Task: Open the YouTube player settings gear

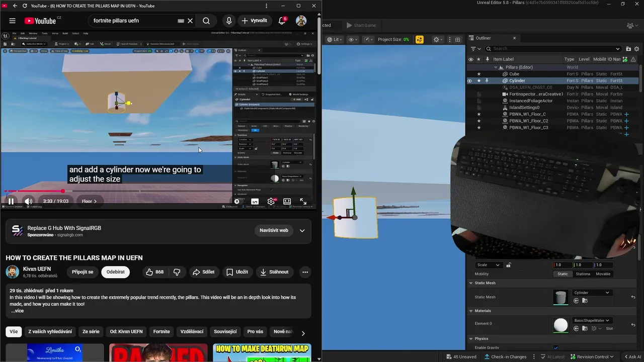Action: tap(271, 201)
